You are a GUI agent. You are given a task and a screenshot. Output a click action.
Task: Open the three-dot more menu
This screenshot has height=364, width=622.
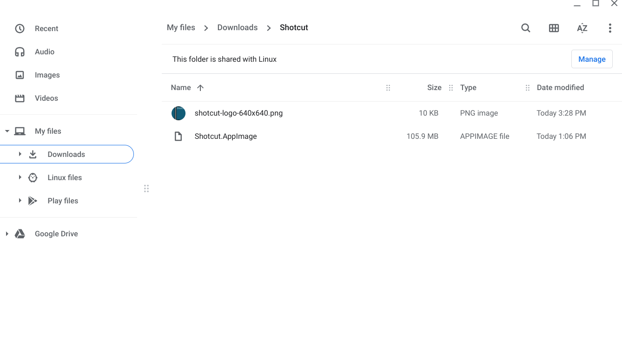coord(610,28)
